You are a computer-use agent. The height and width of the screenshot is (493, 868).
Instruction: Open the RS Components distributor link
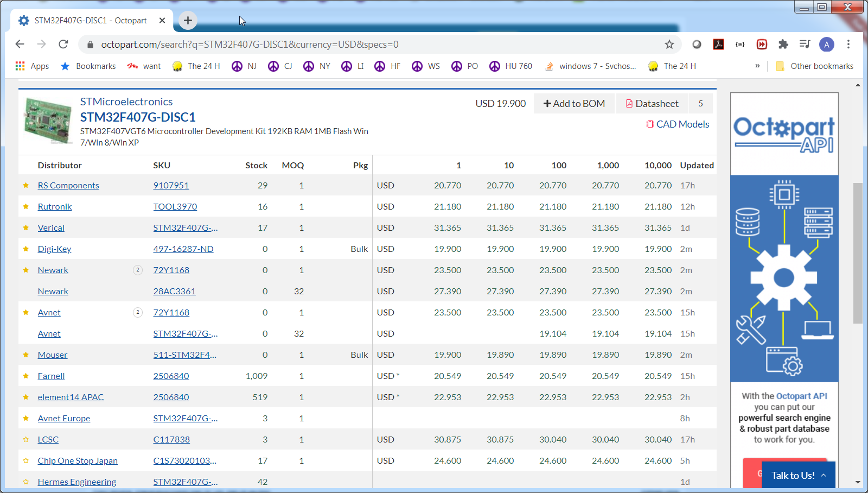pos(68,186)
